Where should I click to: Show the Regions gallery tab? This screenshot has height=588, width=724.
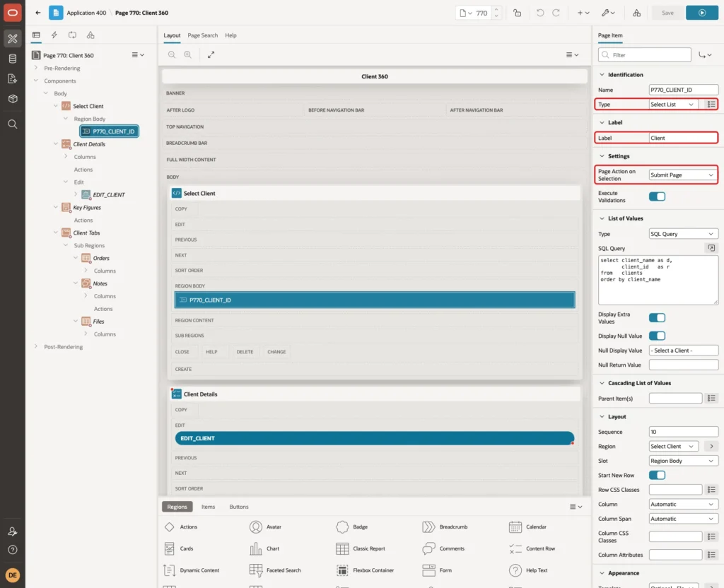tap(177, 506)
